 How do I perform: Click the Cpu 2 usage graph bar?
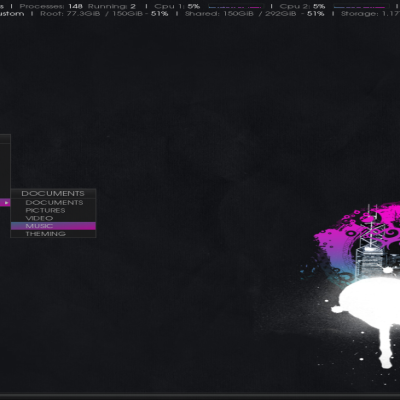pos(361,7)
